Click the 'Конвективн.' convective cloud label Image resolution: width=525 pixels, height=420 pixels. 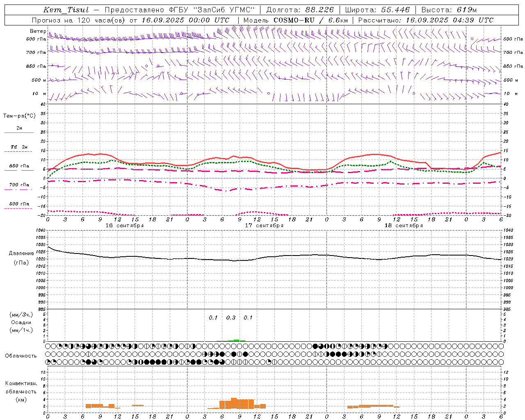21,383
